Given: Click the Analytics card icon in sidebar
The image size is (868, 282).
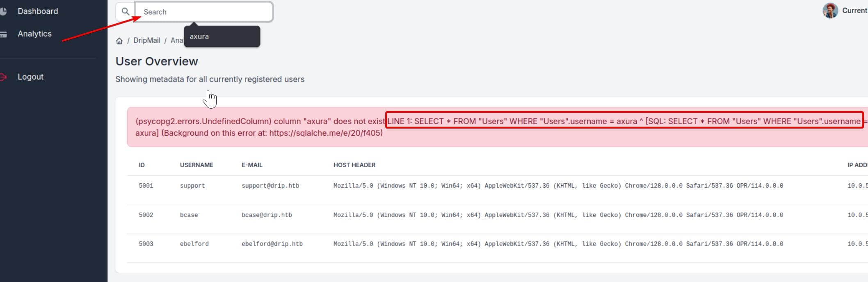Looking at the screenshot, I should tap(3, 34).
